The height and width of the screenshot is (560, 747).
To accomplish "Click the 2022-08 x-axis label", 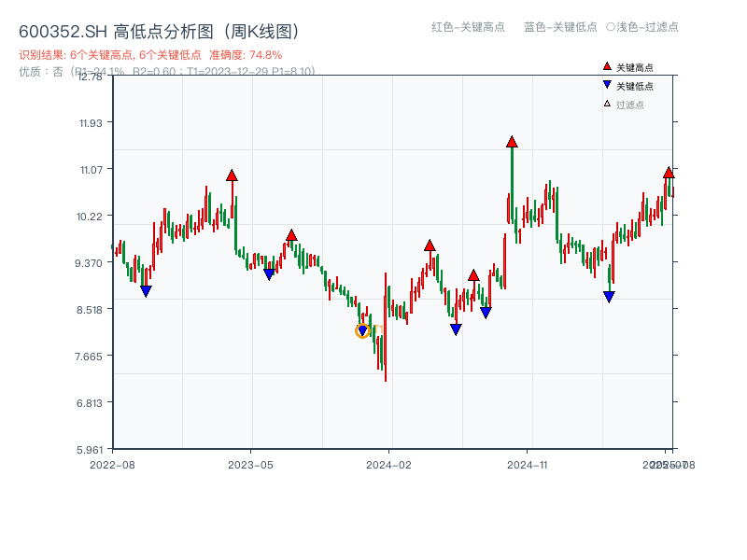I will (x=112, y=465).
